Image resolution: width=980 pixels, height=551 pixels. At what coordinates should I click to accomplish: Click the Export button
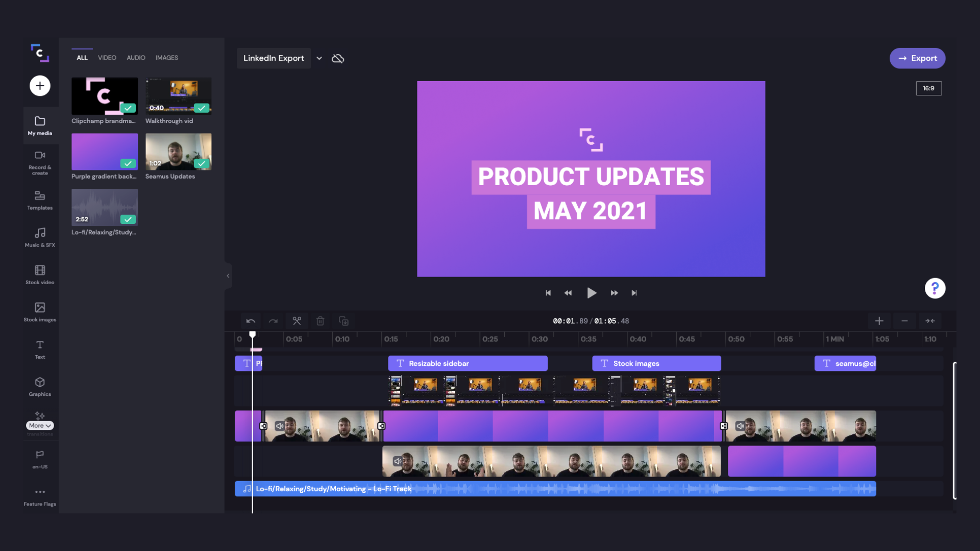point(917,58)
